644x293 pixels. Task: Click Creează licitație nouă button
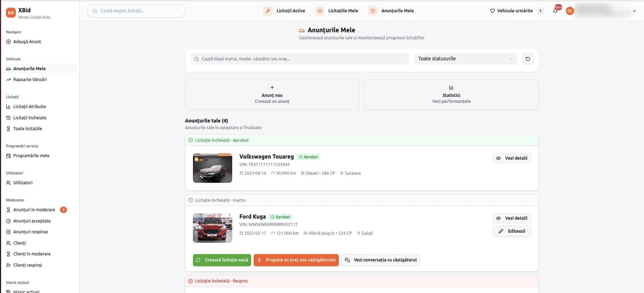coord(222,260)
